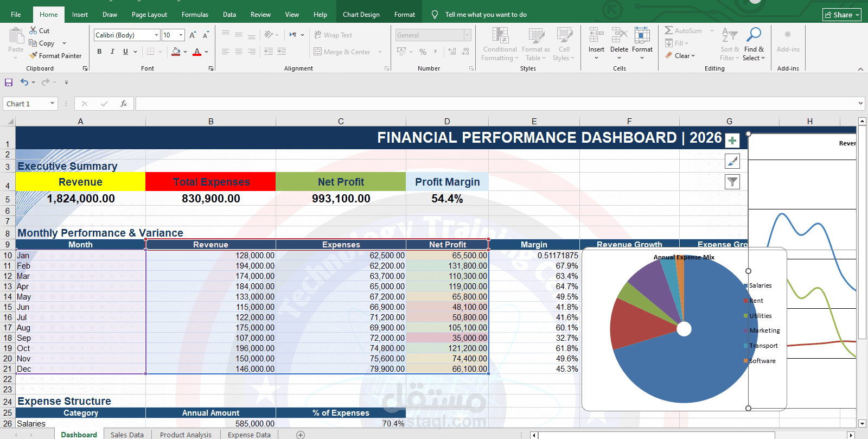Open the Chart Filters funnel button
The width and height of the screenshot is (868, 439).
pos(732,182)
